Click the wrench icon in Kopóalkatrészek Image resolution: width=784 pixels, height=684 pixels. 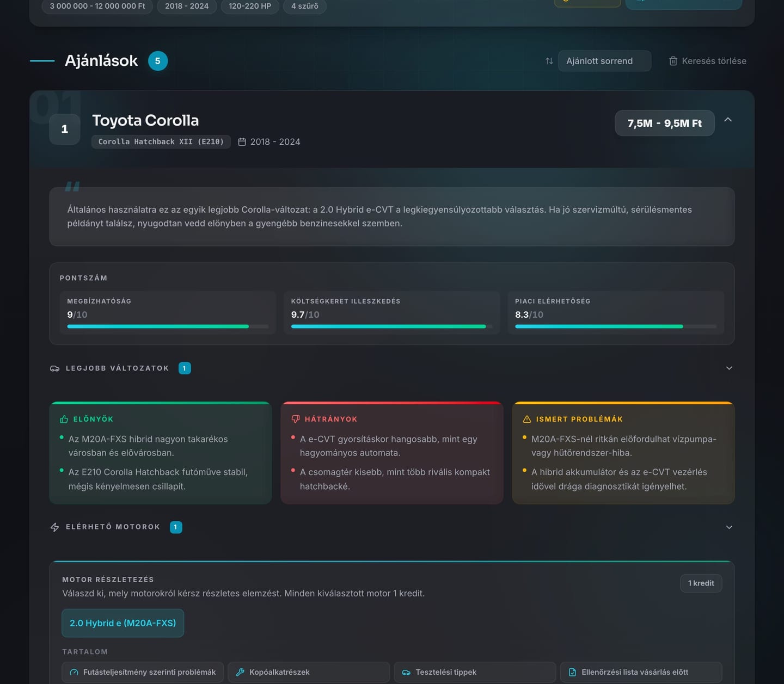coord(240,672)
